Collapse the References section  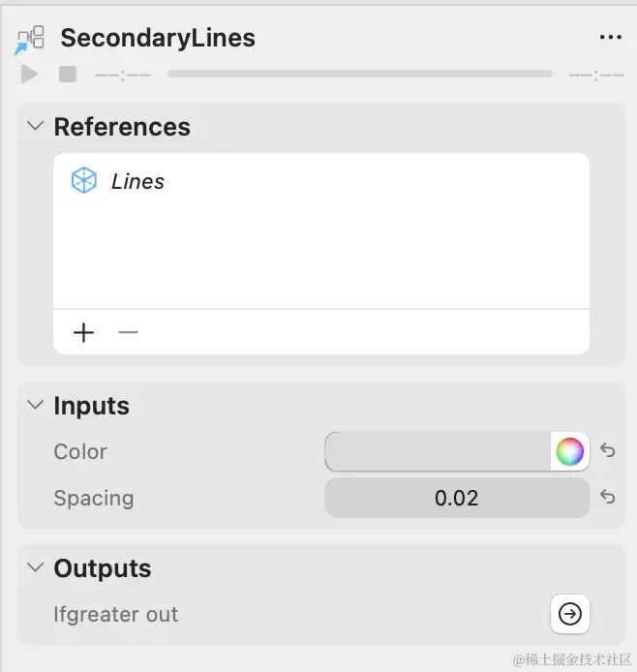[36, 127]
